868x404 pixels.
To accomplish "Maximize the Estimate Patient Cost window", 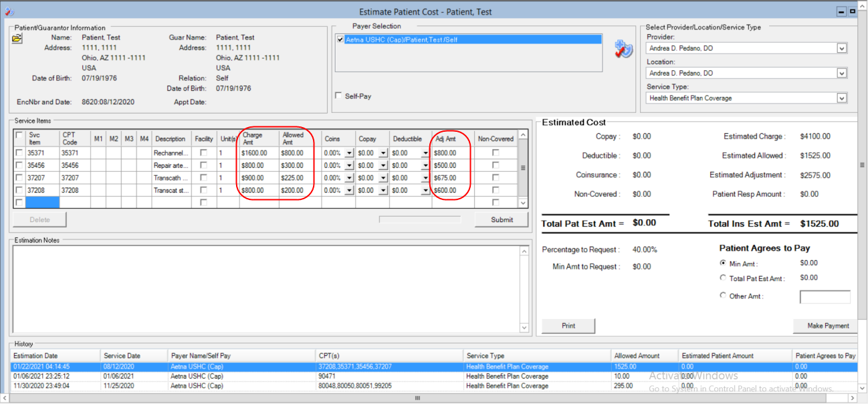I will tap(853, 11).
